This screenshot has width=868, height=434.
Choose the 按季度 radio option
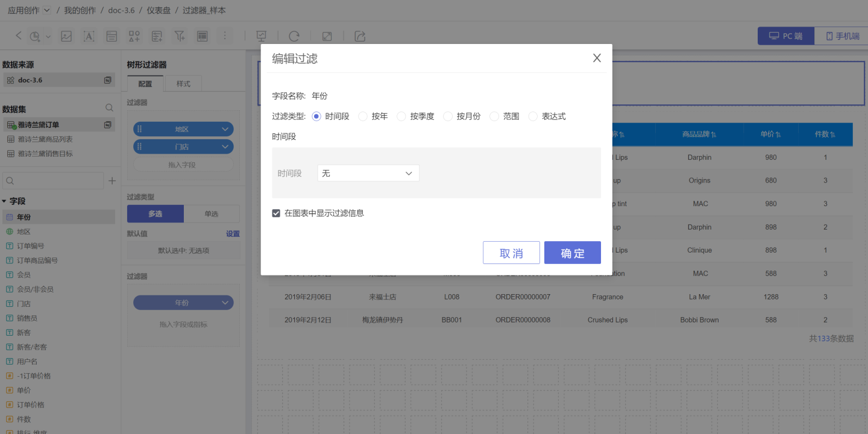point(401,116)
